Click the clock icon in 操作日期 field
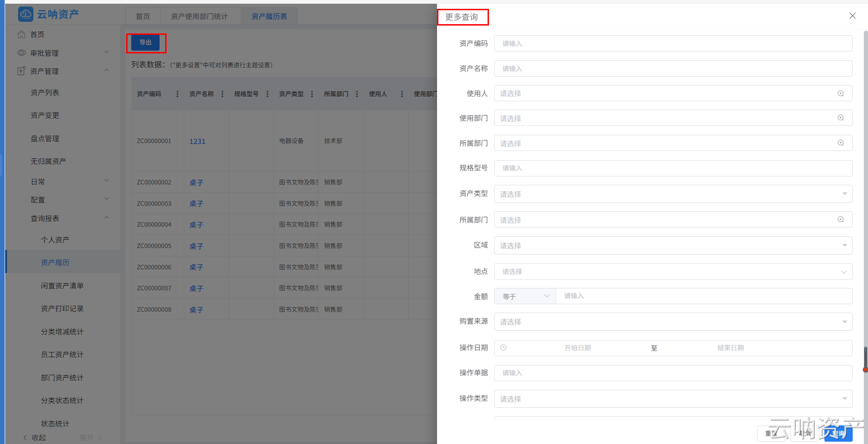868x444 pixels. [x=504, y=348]
